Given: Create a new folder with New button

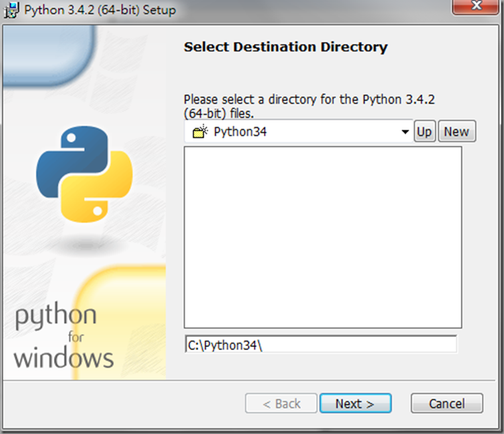Looking at the screenshot, I should click(x=457, y=131).
